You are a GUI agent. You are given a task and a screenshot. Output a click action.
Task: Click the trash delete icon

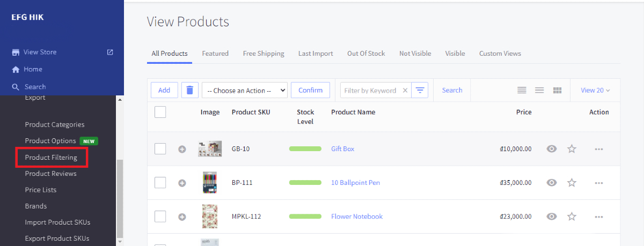189,90
